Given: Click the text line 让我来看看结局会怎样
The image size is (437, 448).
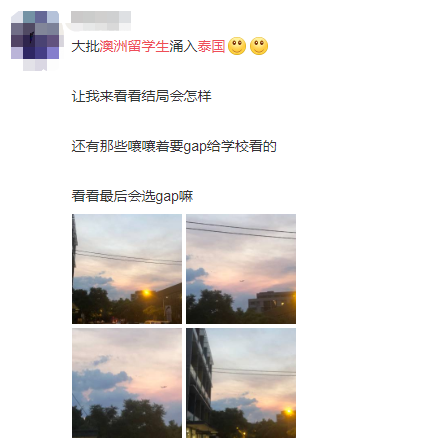Looking at the screenshot, I should (142, 96).
